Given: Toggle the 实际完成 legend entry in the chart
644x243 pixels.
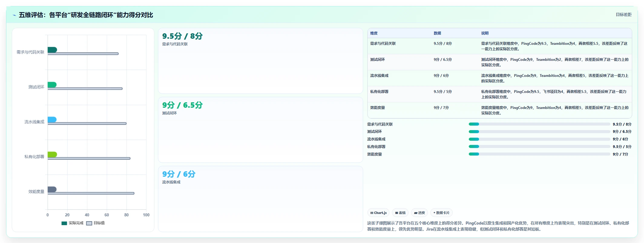Looking at the screenshot, I should (72, 223).
